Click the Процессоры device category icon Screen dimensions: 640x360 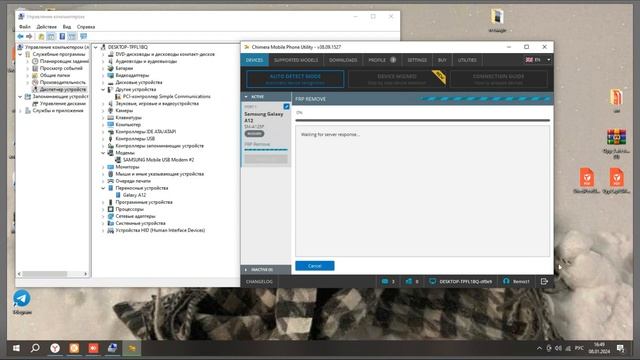[110, 209]
